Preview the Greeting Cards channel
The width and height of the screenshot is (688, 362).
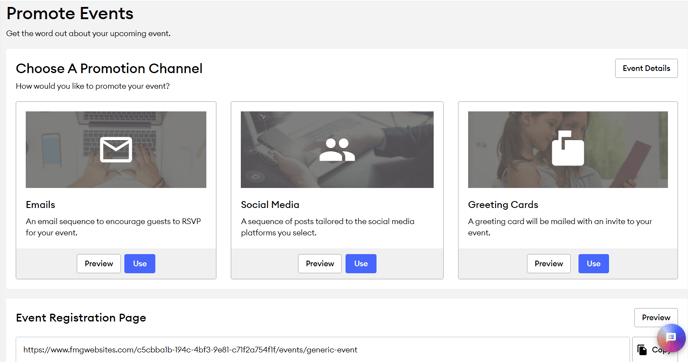coord(549,264)
